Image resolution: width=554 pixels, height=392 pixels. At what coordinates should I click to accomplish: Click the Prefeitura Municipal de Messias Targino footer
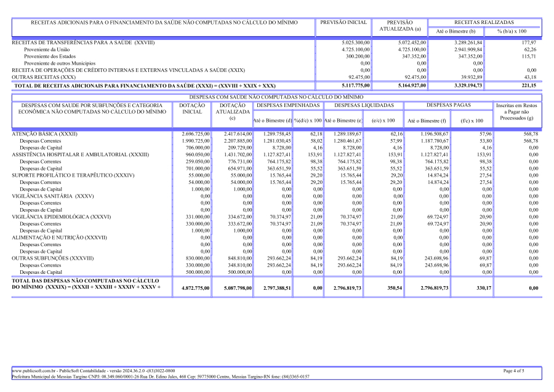coord(161,377)
